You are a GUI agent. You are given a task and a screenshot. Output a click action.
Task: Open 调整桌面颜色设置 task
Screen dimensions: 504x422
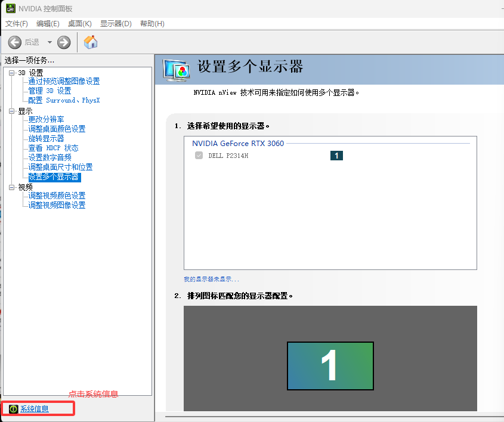click(x=57, y=129)
